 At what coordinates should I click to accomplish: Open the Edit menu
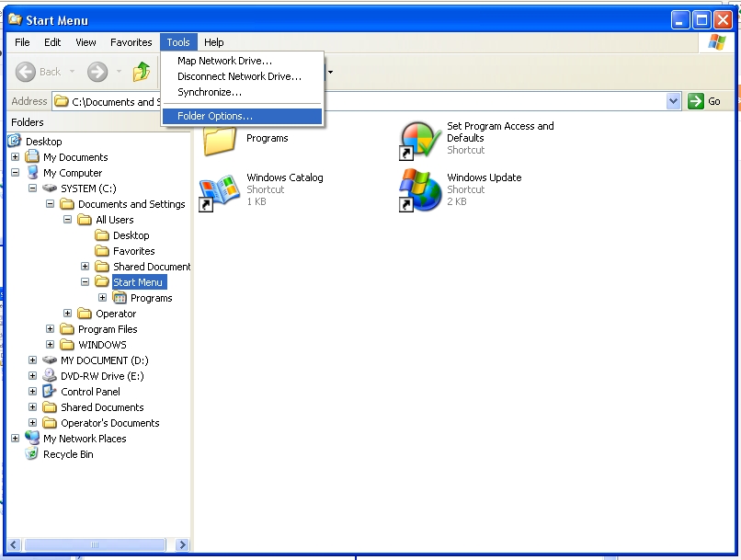coord(52,42)
